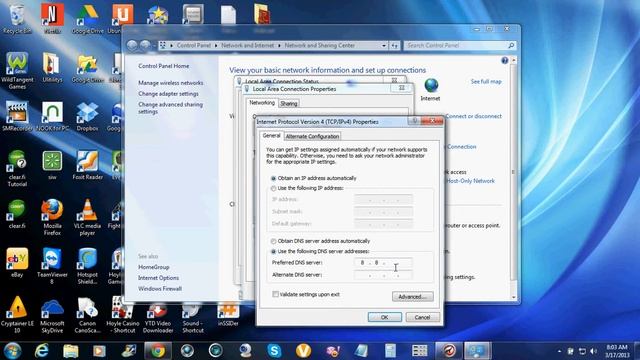Click the Search Control Panel box

460,46
